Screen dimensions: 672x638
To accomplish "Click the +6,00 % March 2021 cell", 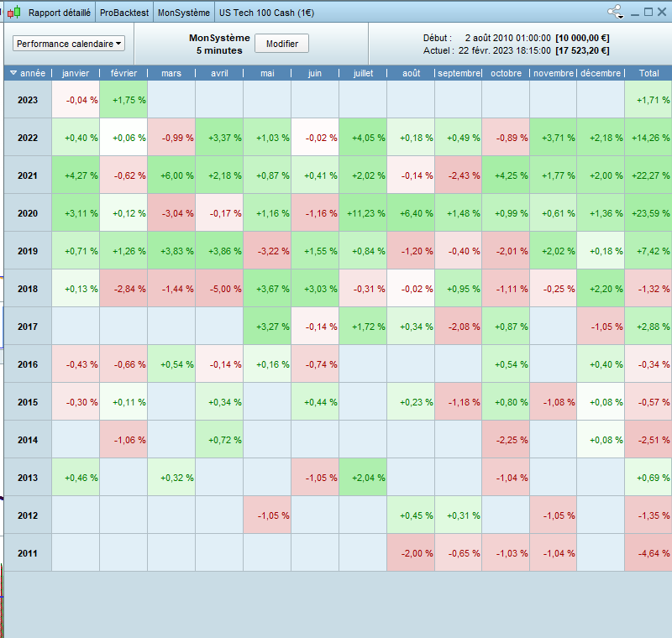I will [171, 175].
